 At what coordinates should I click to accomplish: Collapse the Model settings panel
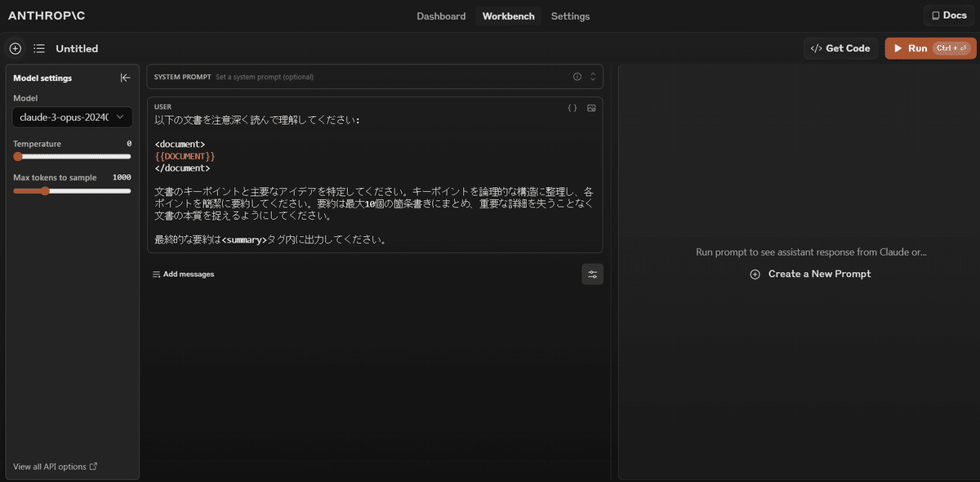pyautogui.click(x=125, y=78)
